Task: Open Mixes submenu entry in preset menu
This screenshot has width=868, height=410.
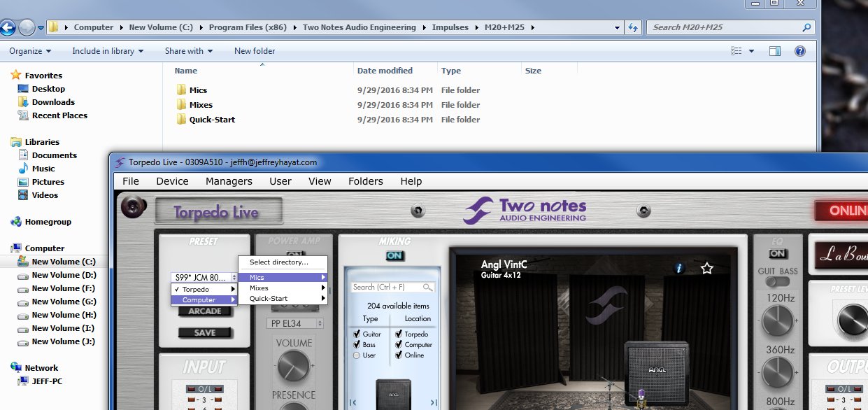Action: click(283, 288)
